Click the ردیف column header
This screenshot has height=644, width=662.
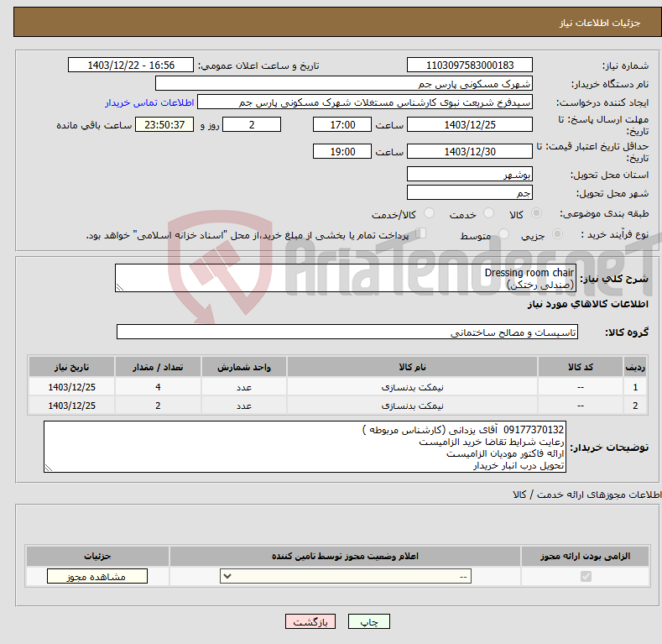[x=635, y=367]
